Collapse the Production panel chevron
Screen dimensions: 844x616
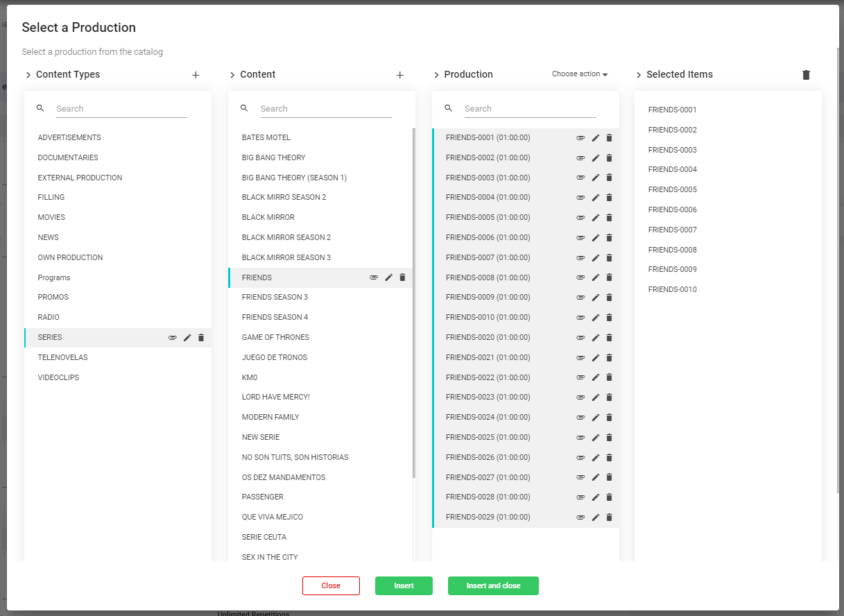point(436,75)
